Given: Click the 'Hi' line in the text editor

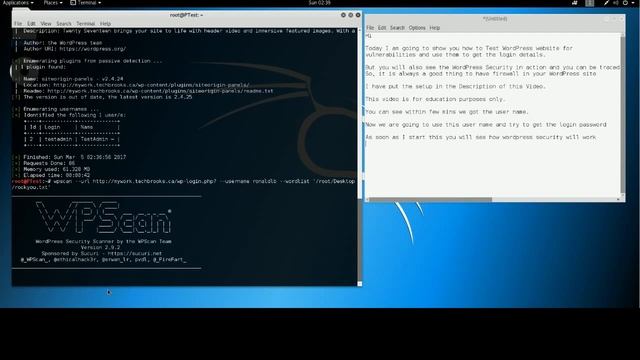Looking at the screenshot, I should [369, 36].
